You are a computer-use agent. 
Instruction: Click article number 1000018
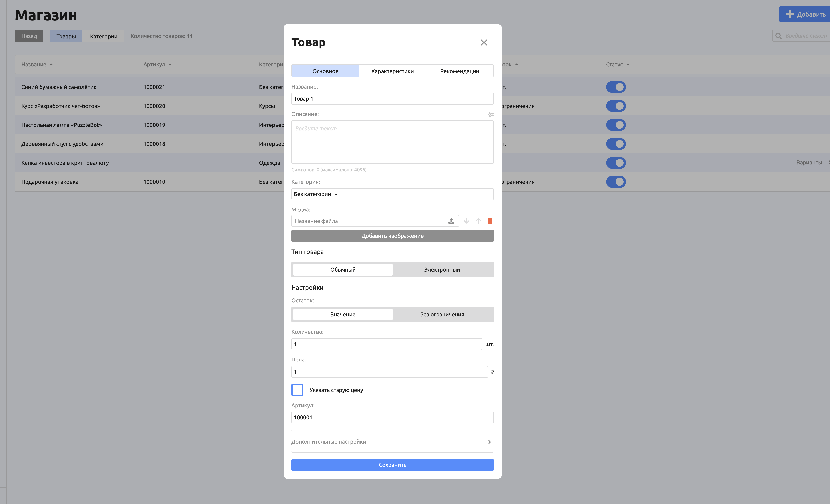coord(154,144)
